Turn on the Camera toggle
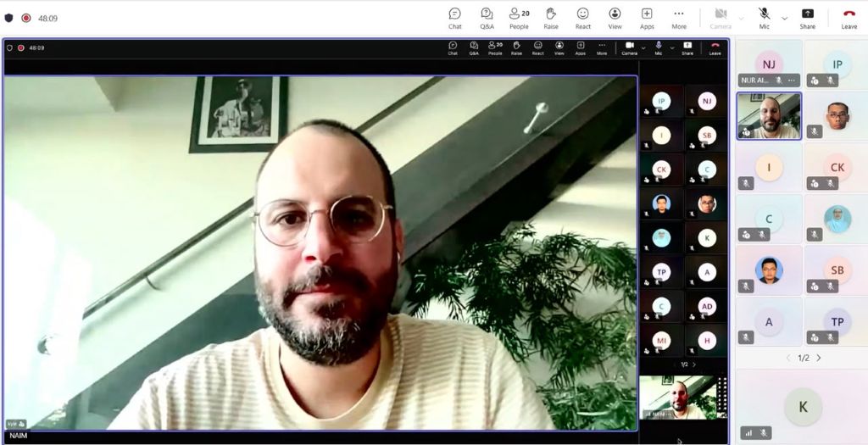 pyautogui.click(x=721, y=18)
